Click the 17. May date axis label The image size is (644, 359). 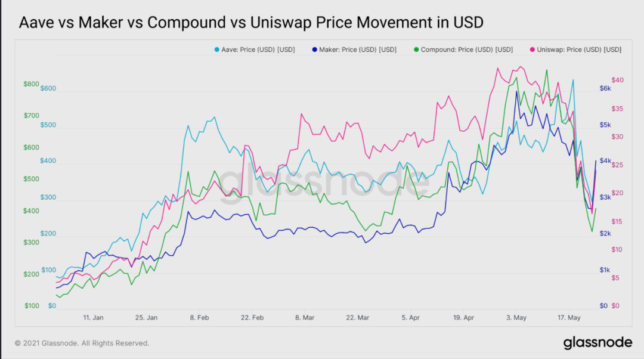click(569, 317)
